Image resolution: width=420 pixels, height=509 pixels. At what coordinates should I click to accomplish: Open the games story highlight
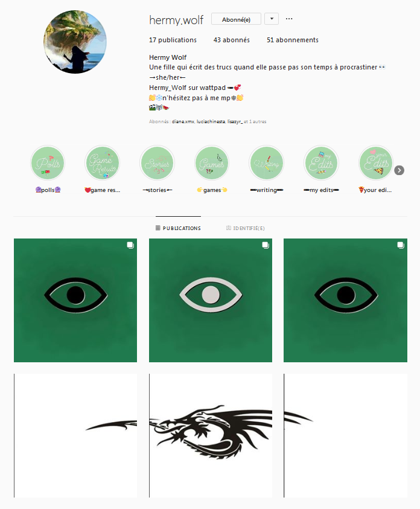[x=212, y=163]
